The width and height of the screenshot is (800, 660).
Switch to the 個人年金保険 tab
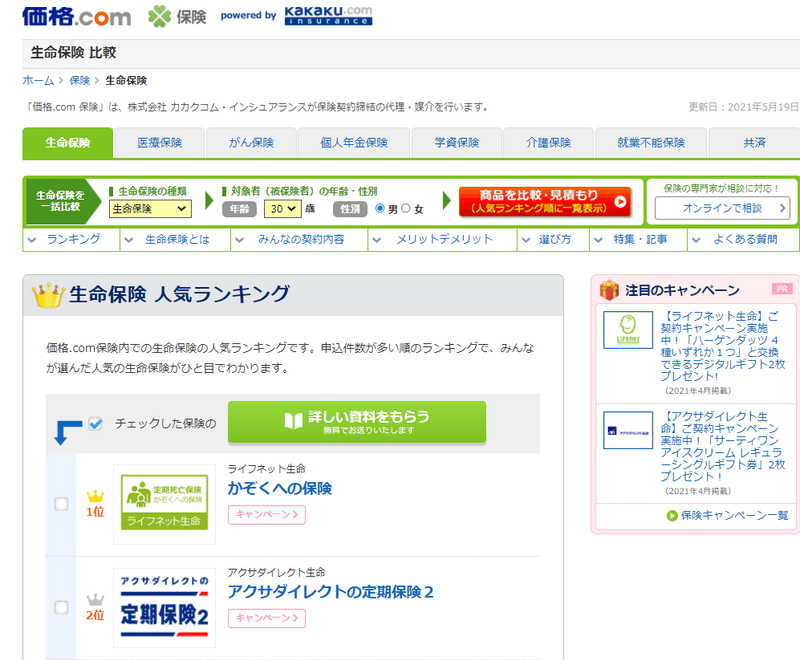(354, 143)
